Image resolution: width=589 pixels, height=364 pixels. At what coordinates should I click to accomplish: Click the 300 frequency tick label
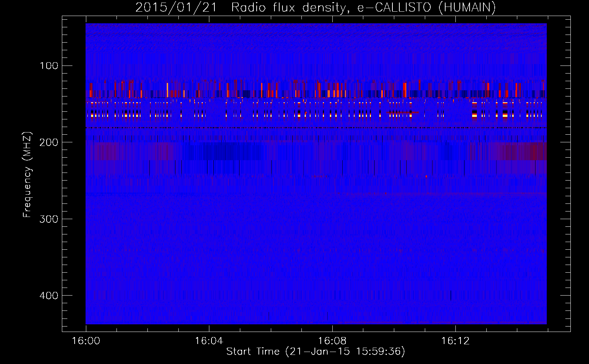49,219
